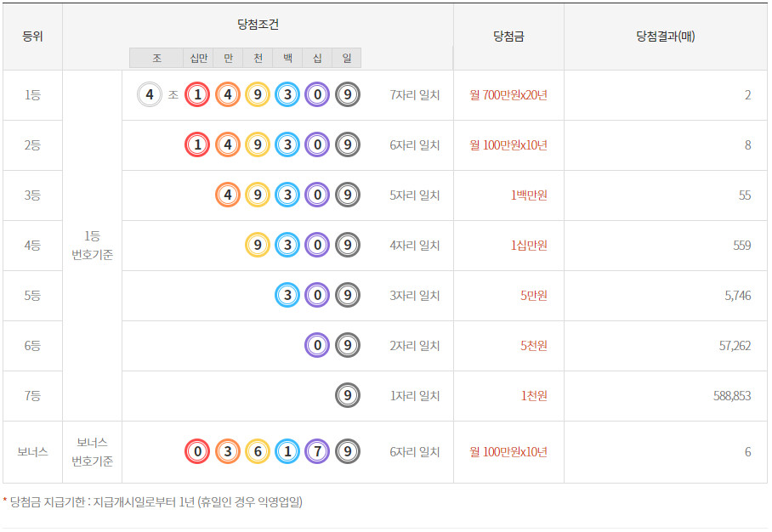Click the yellow ball 6 in the bonus row

[258, 452]
